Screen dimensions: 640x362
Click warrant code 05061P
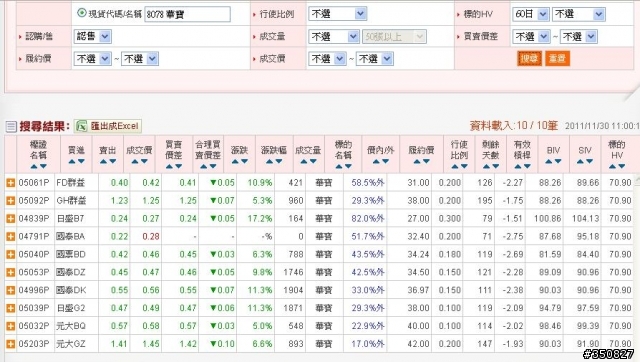tap(33, 183)
